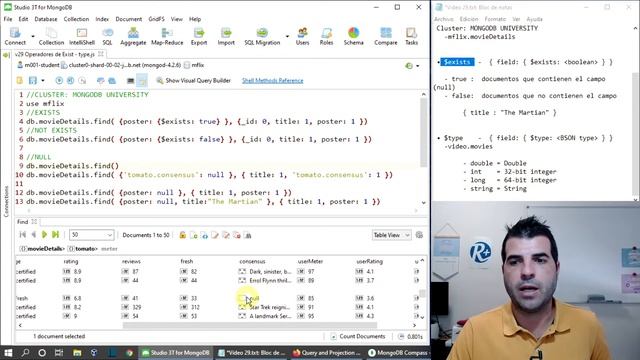
Task: Open the Roles manager
Action: [x=326, y=36]
